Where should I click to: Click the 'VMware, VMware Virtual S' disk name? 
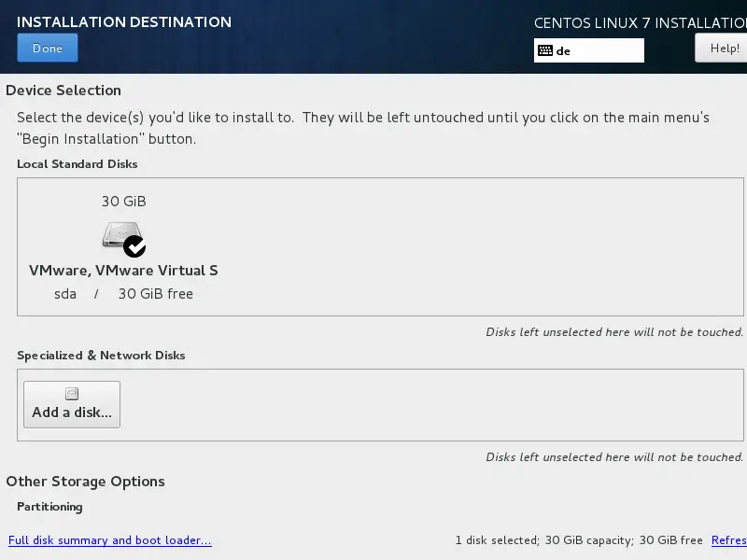[123, 271]
